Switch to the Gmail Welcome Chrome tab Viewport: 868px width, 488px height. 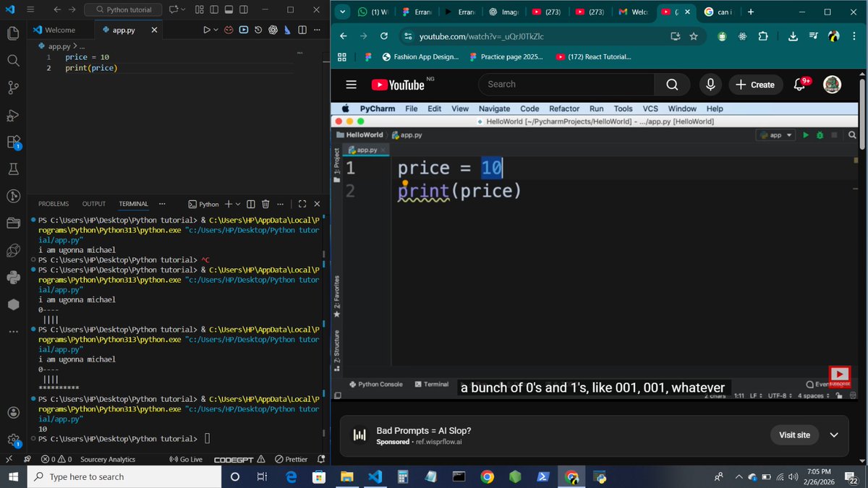click(x=634, y=12)
